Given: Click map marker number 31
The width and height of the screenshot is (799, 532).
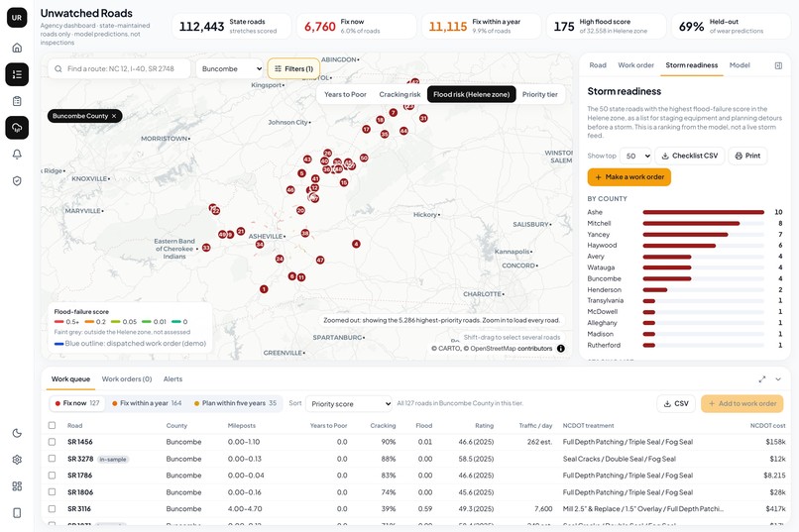Looking at the screenshot, I should 423,118.
